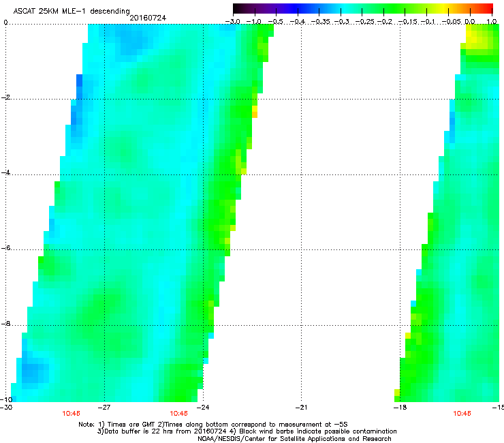Click the -0.15 colorbar label
The height and width of the screenshot is (443, 504).
click(x=407, y=22)
